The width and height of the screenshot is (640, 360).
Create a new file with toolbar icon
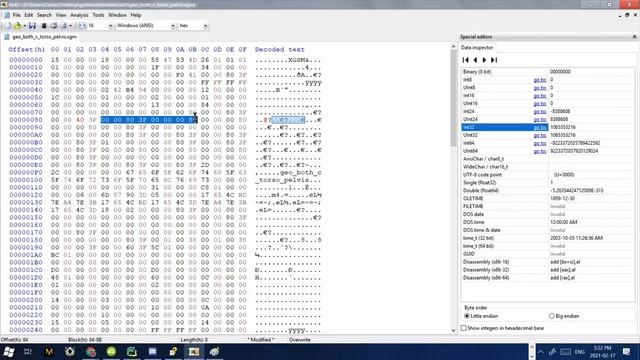[7, 26]
